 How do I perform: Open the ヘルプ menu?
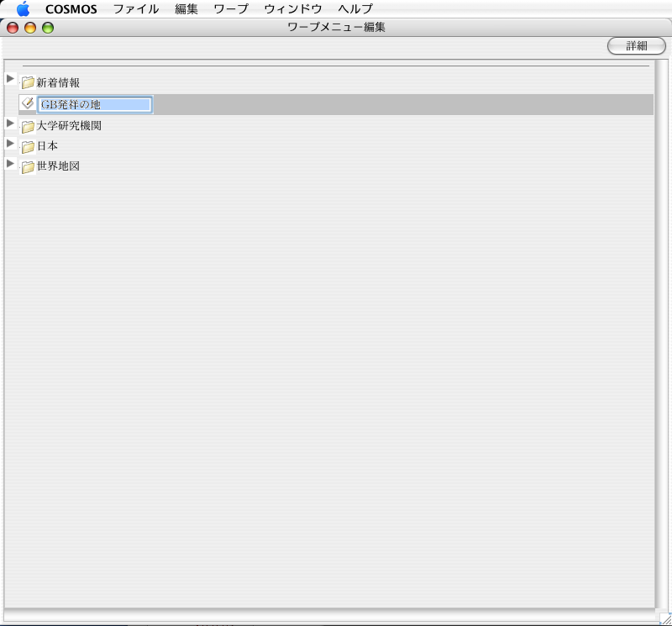click(355, 9)
